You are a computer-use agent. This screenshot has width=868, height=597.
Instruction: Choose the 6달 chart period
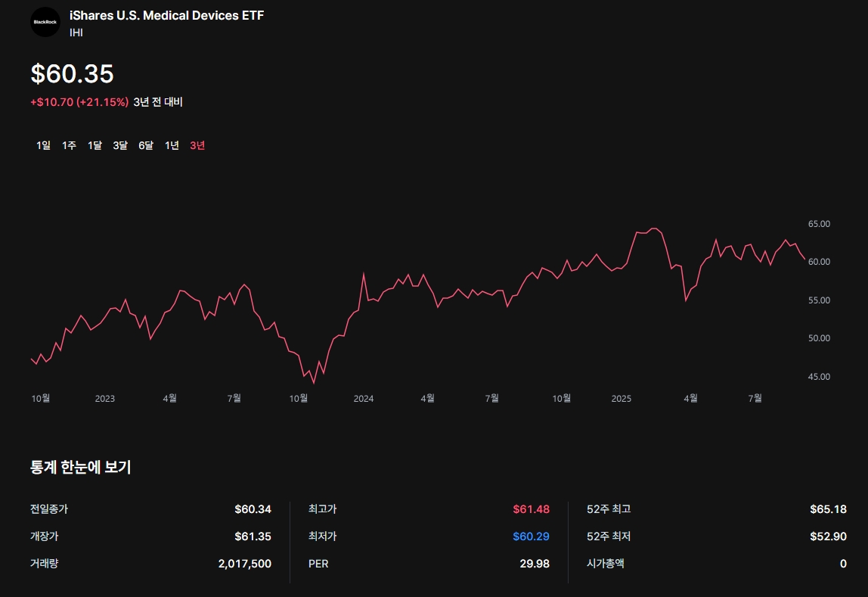coord(146,145)
